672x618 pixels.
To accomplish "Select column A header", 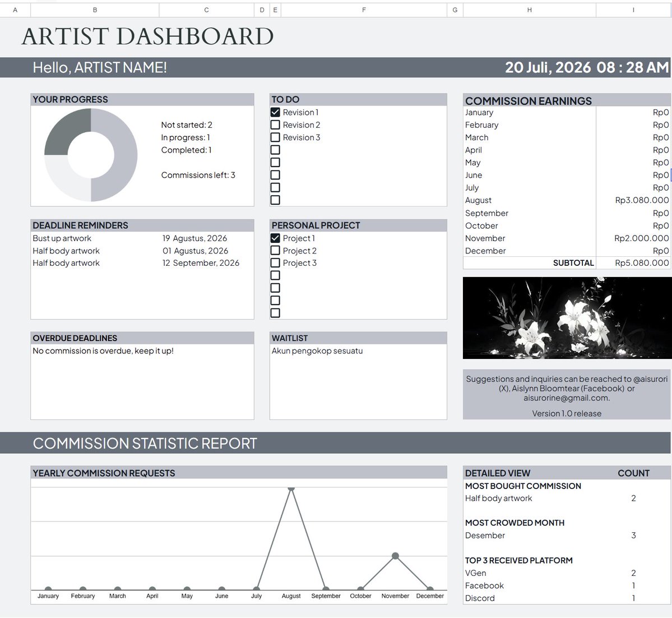I will tap(15, 10).
